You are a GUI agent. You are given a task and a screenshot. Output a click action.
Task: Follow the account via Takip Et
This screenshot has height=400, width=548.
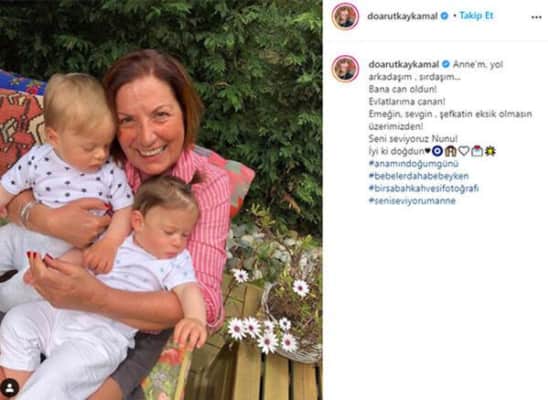476,16
